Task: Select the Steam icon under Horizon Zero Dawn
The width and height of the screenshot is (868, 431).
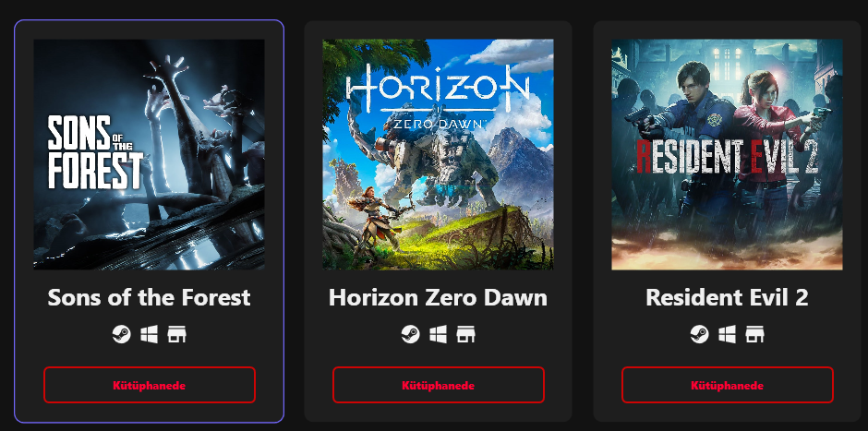Action: [x=410, y=334]
